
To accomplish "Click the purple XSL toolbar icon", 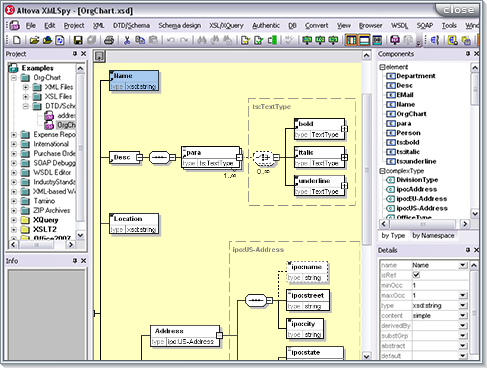I will coord(395,40).
